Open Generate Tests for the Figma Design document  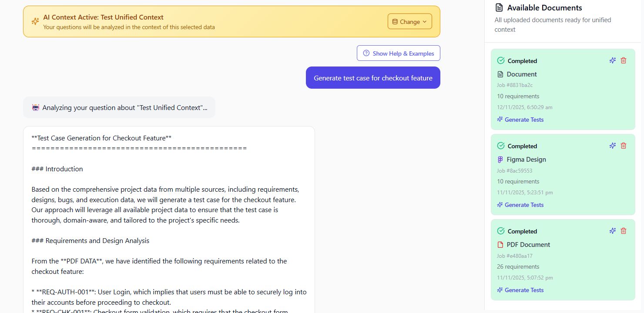(520, 204)
